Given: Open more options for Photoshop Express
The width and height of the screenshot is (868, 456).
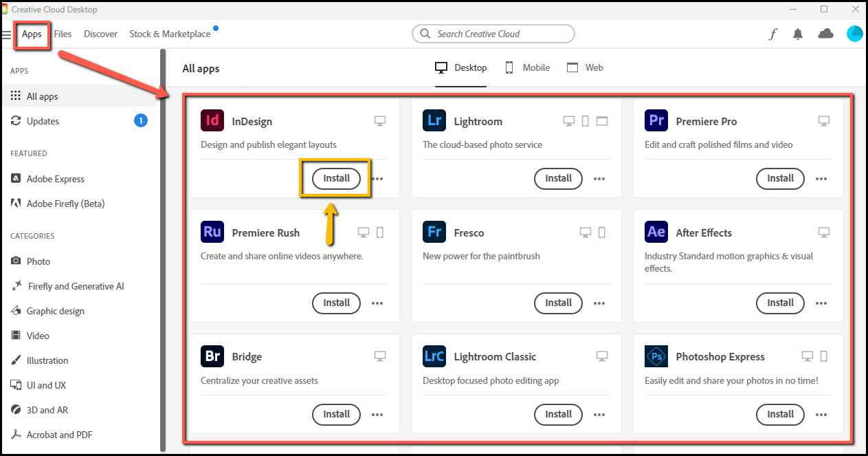Looking at the screenshot, I should pos(821,415).
